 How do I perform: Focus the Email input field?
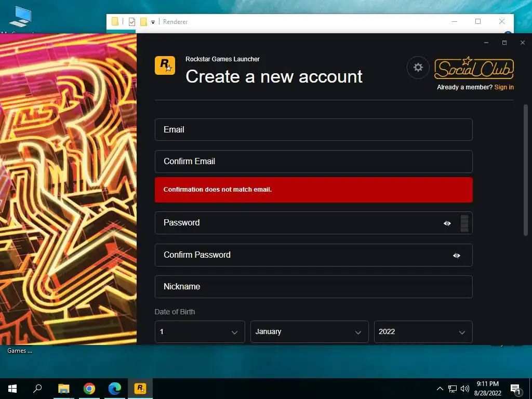pos(313,129)
